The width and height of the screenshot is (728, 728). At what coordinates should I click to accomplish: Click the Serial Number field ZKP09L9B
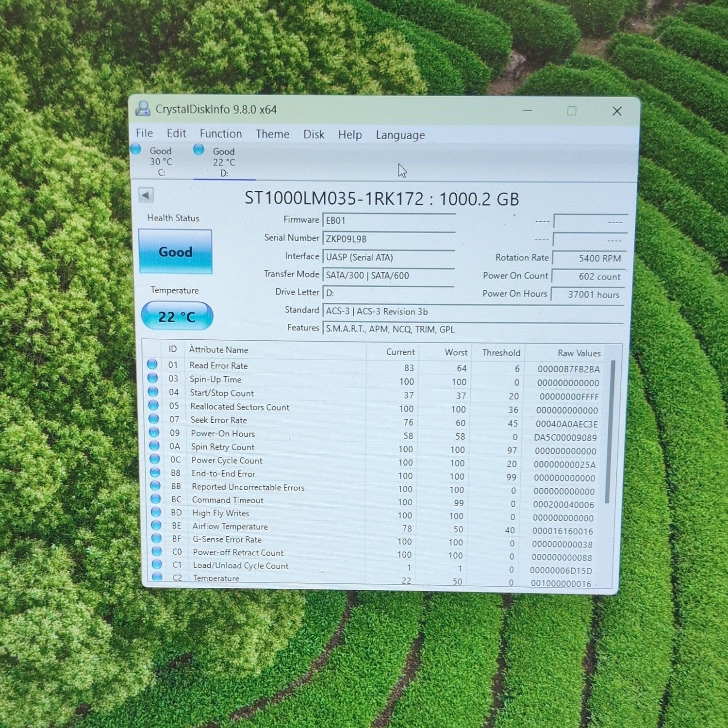point(389,239)
